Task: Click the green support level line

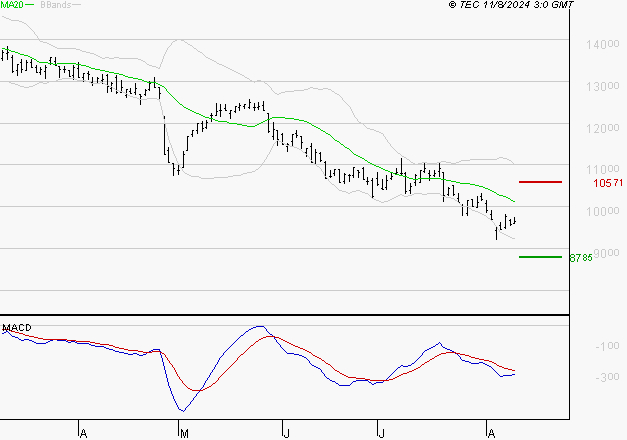Action: 540,257
